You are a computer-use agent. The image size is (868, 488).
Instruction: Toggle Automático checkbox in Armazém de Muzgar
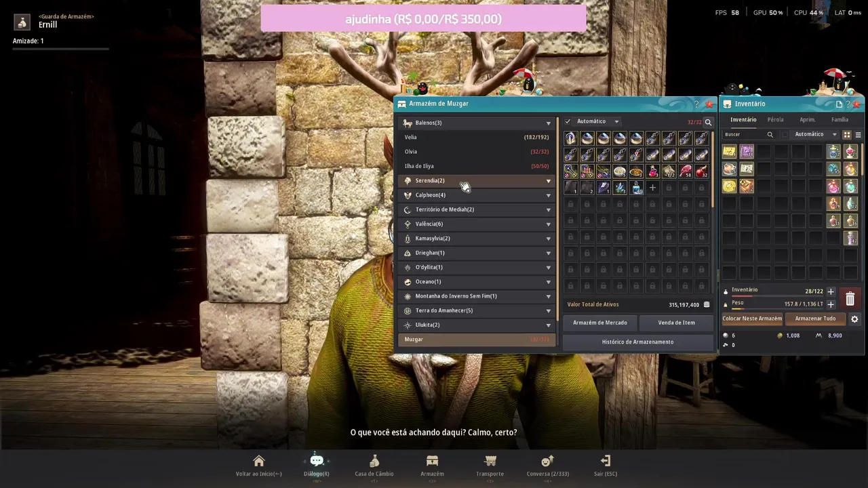click(x=568, y=122)
